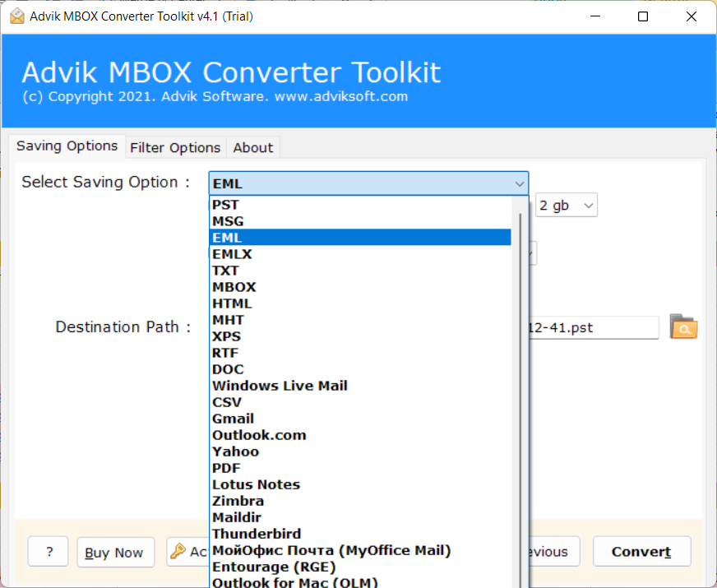The height and width of the screenshot is (588, 717).
Task: Switch to the Saving Options tab
Action: 67,146
